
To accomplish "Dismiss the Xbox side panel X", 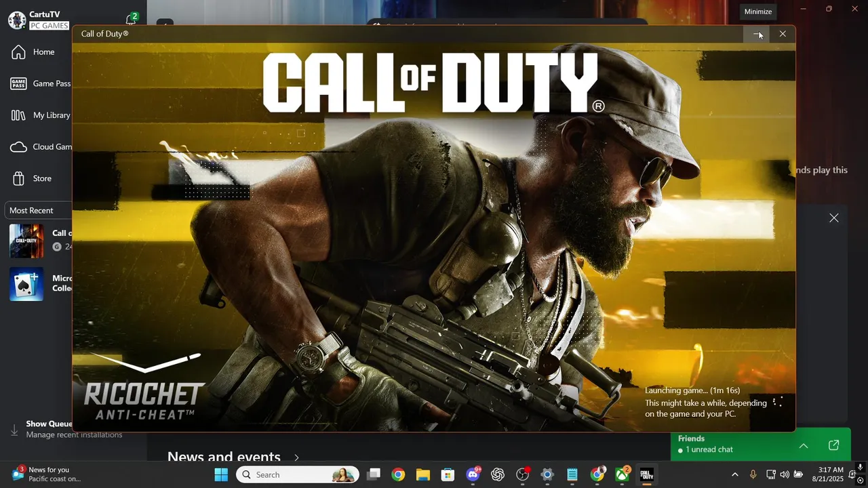I will (834, 218).
